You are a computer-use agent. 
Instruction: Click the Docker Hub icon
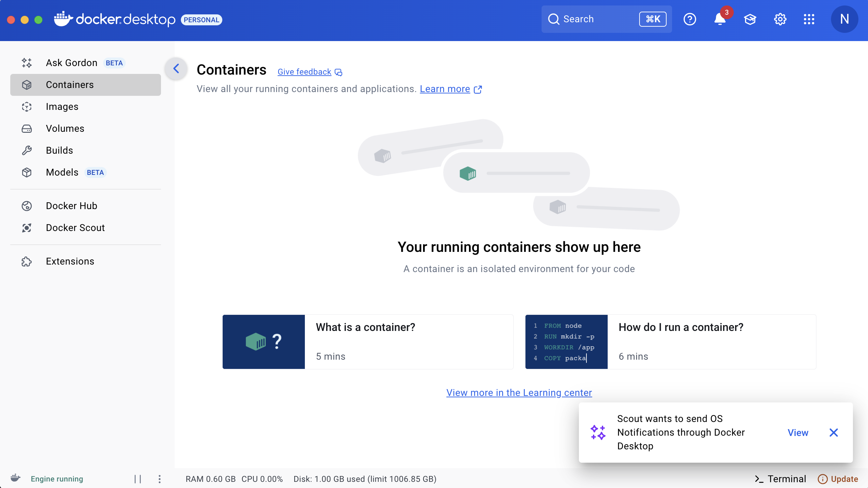click(x=27, y=206)
